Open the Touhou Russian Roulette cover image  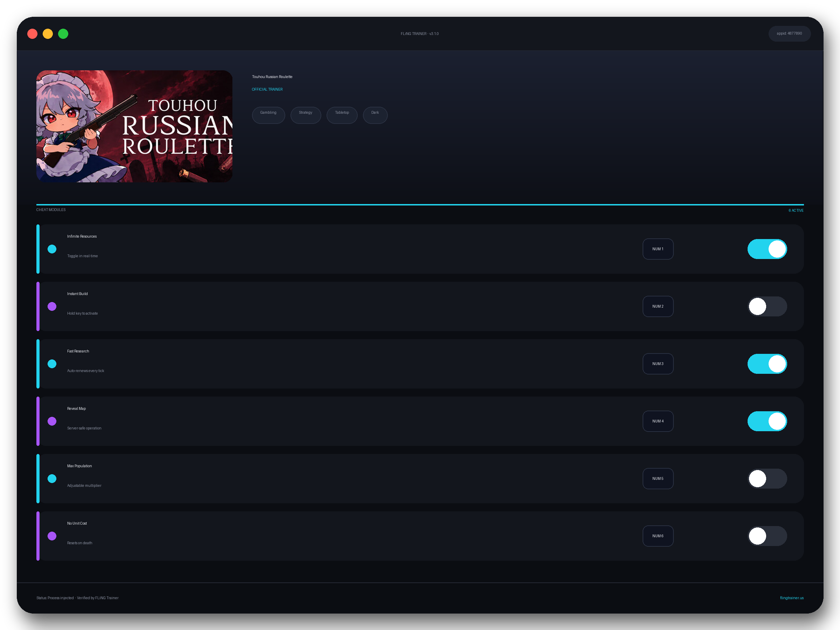pos(134,126)
